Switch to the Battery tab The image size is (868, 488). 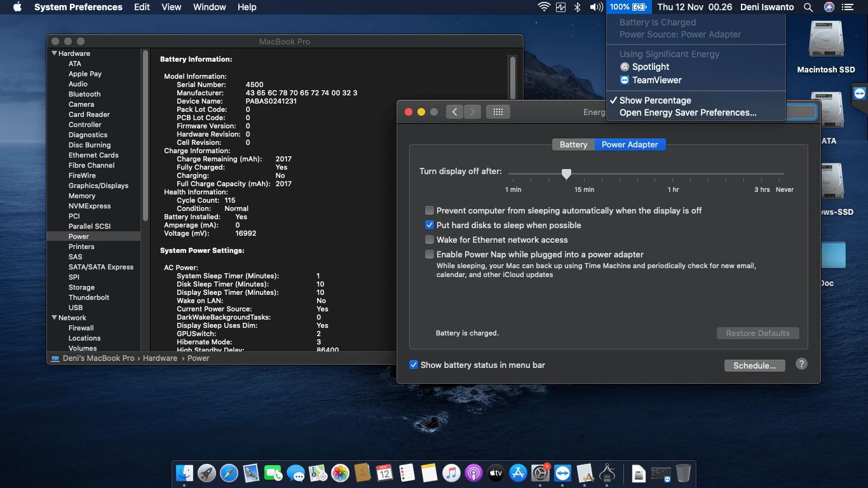(x=573, y=144)
